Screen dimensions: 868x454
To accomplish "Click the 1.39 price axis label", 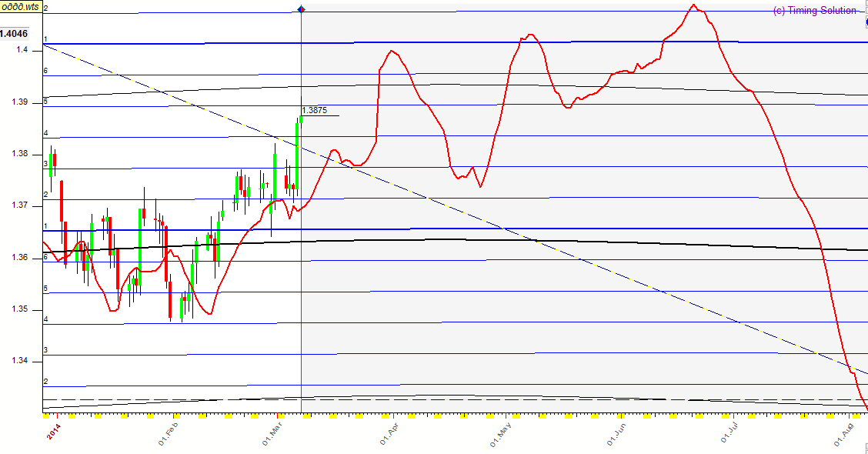I will pos(9,102).
